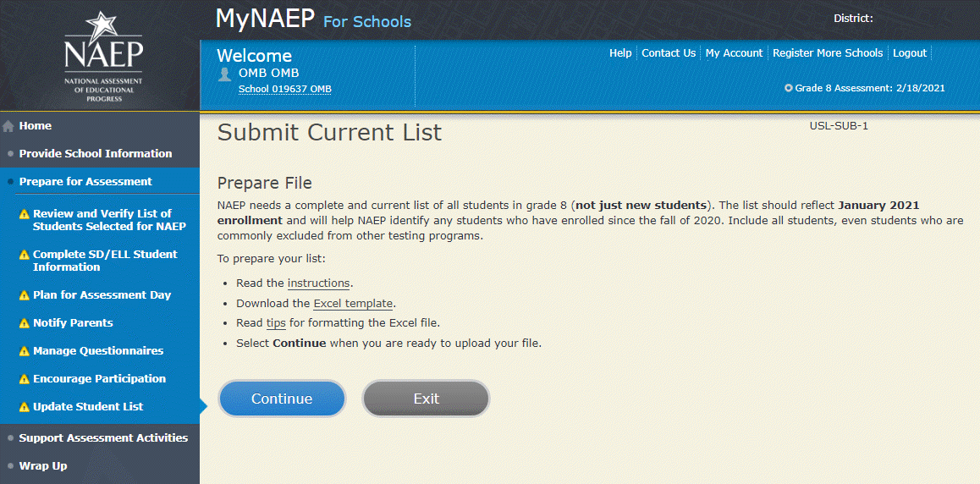The image size is (980, 484).
Task: Open the Excel template link
Action: [353, 304]
